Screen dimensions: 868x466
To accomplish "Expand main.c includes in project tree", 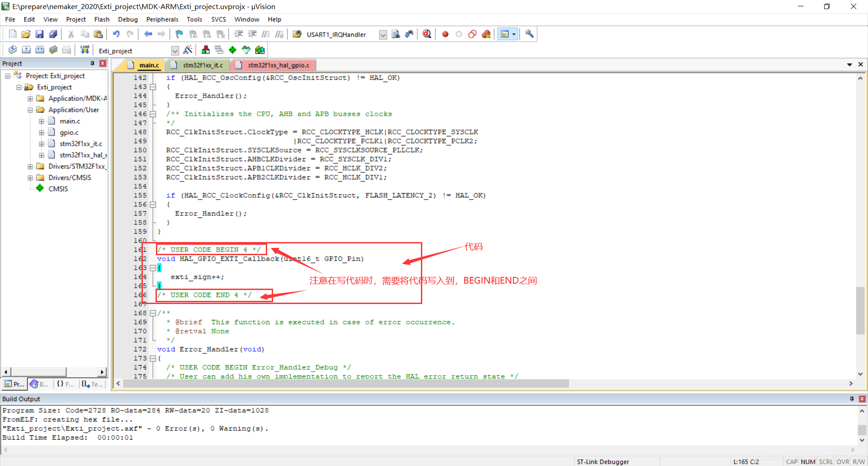I will (x=42, y=121).
